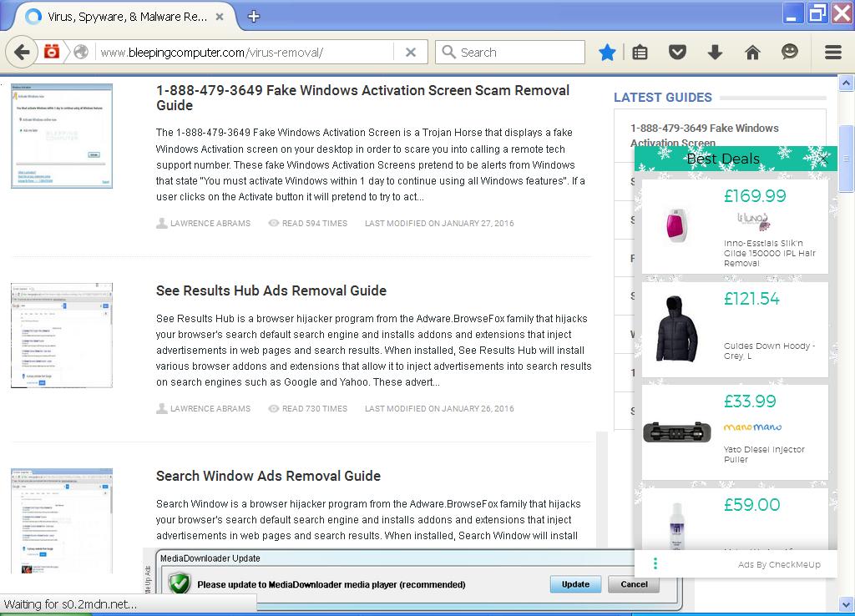
Task: Open the Search Window guide thumbnail
Action: 62,521
